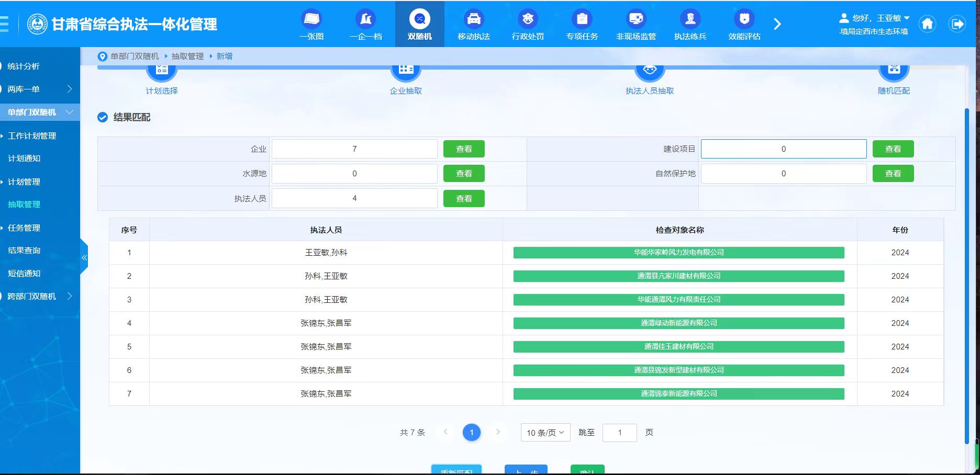
Task: Open user dropdown next to 王亚敏
Action: click(907, 18)
